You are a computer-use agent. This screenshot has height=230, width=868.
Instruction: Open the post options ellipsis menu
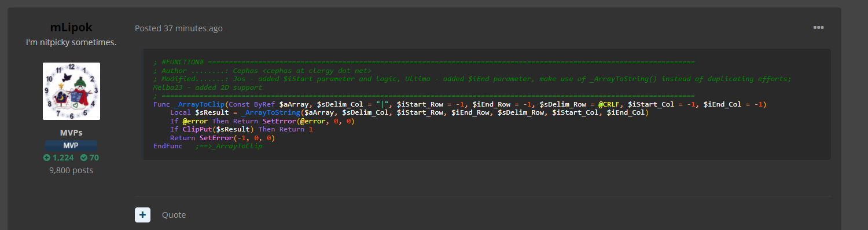coord(818,27)
